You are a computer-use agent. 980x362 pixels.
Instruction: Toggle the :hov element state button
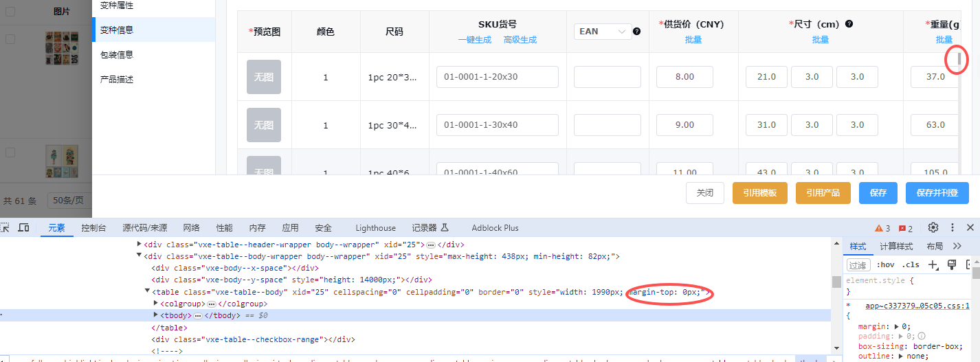[887, 264]
